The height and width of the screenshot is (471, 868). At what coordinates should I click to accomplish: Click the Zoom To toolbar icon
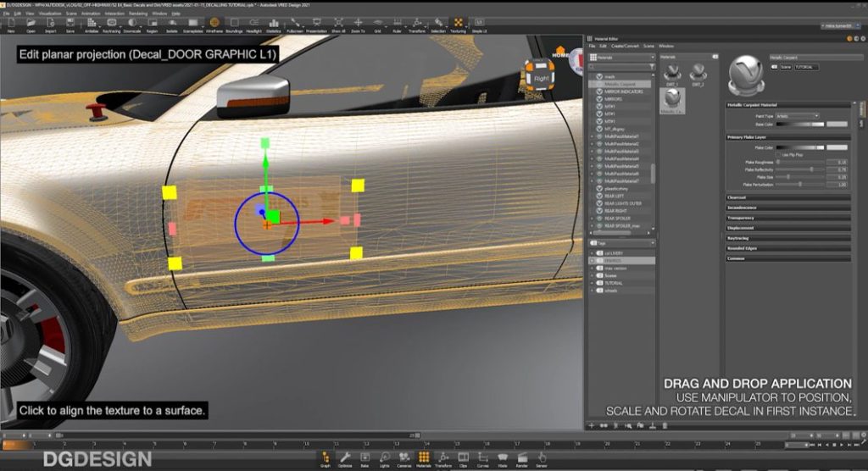[359, 25]
